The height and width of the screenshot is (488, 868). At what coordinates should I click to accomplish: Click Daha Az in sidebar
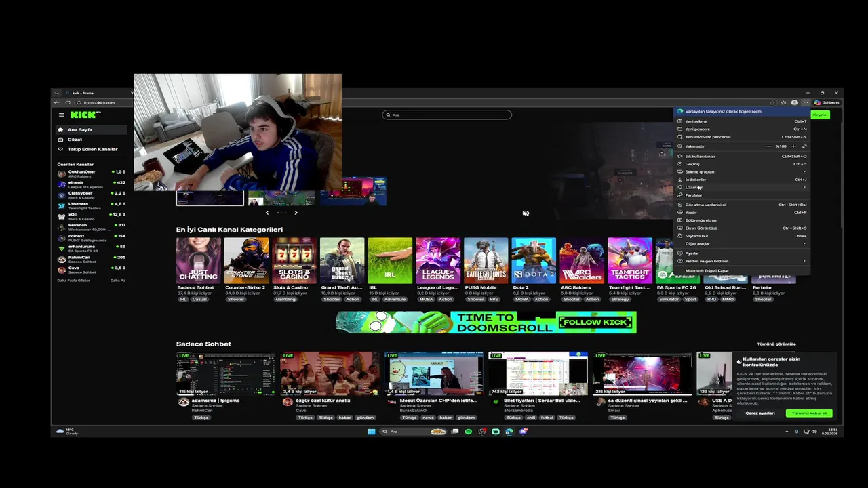pyautogui.click(x=118, y=280)
